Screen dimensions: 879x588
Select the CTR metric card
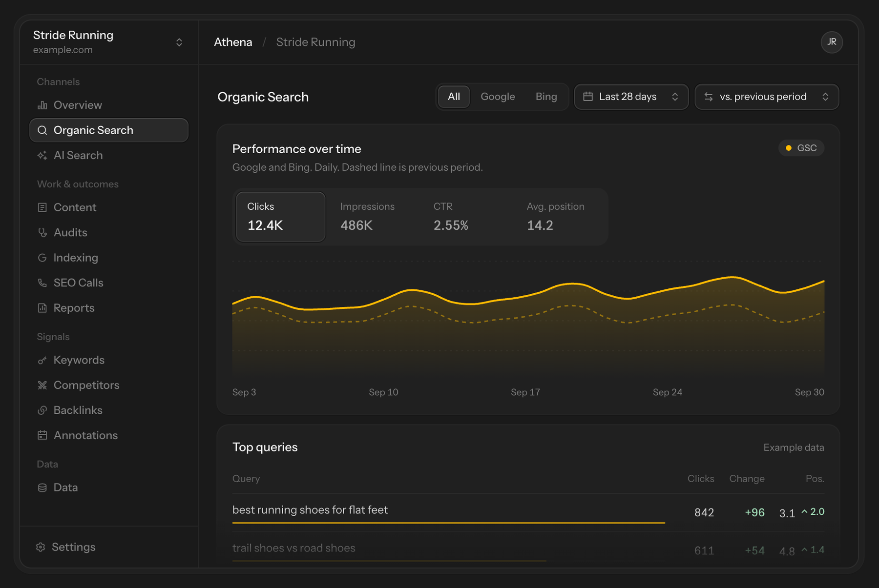point(466,217)
